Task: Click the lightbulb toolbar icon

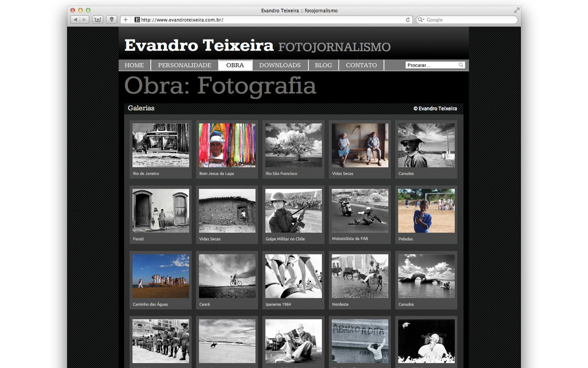Action: click(111, 20)
